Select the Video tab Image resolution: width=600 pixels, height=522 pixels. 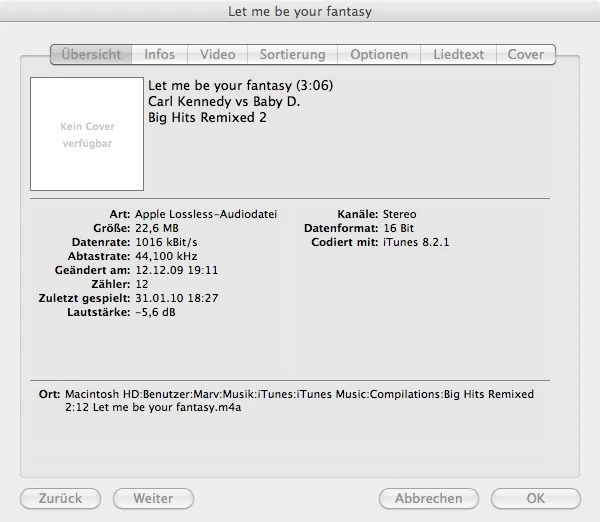(x=218, y=54)
